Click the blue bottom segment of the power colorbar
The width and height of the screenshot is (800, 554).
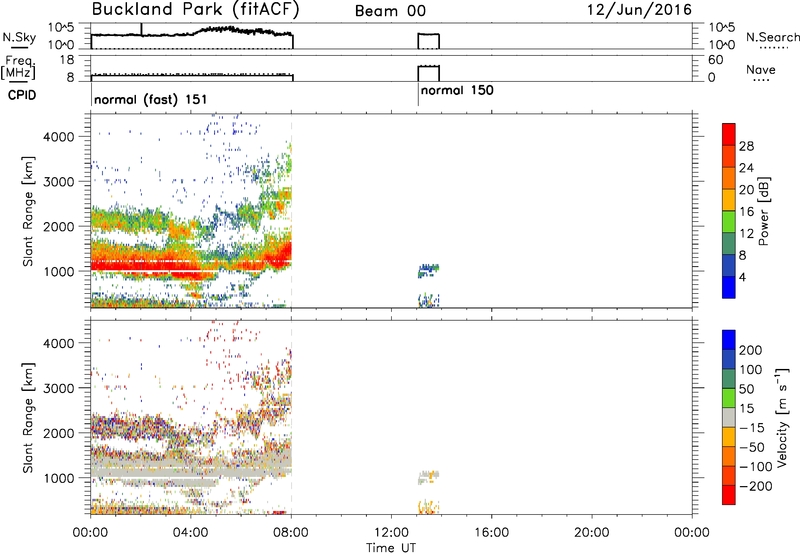click(x=729, y=287)
